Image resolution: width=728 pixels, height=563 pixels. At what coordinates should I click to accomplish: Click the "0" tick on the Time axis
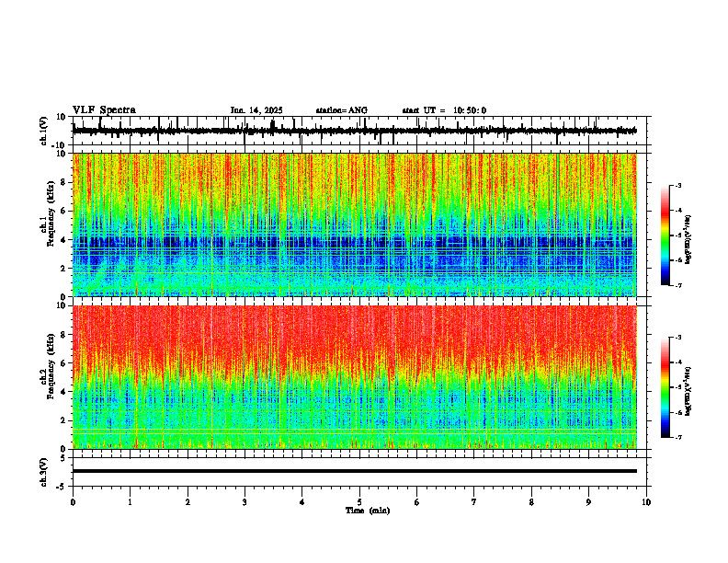(x=73, y=502)
